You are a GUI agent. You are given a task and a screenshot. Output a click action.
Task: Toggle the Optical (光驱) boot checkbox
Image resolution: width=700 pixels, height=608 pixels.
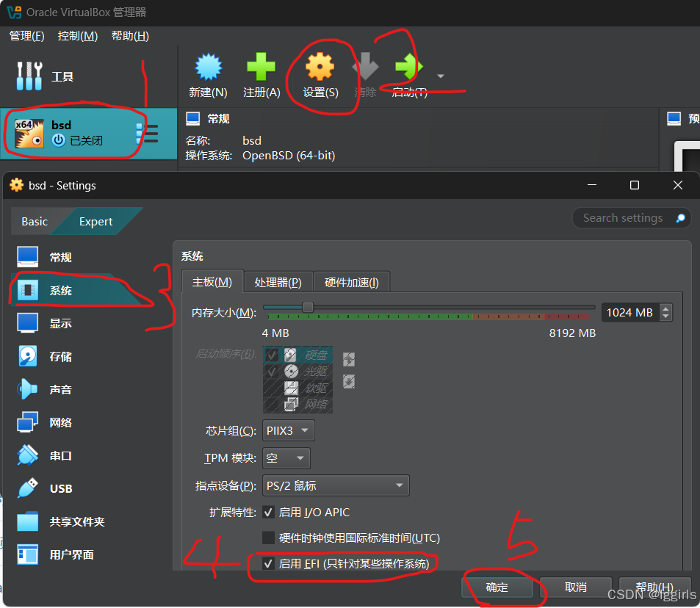click(272, 372)
